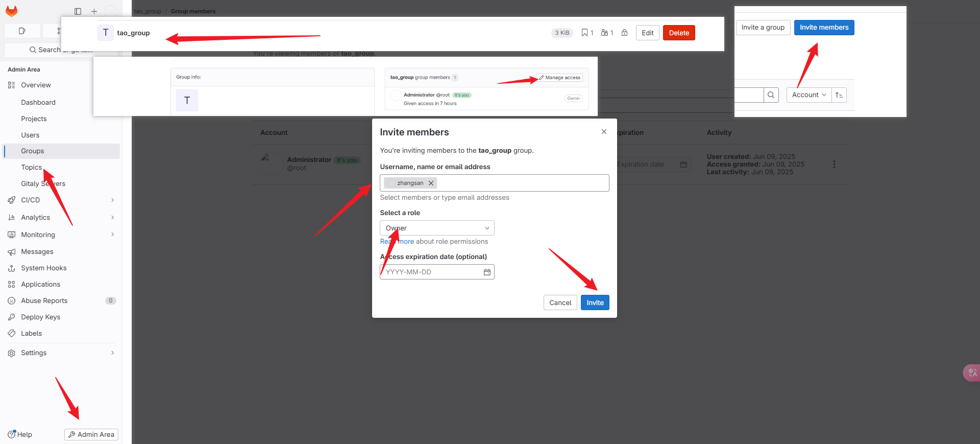Click the Manage access button

[559, 78]
